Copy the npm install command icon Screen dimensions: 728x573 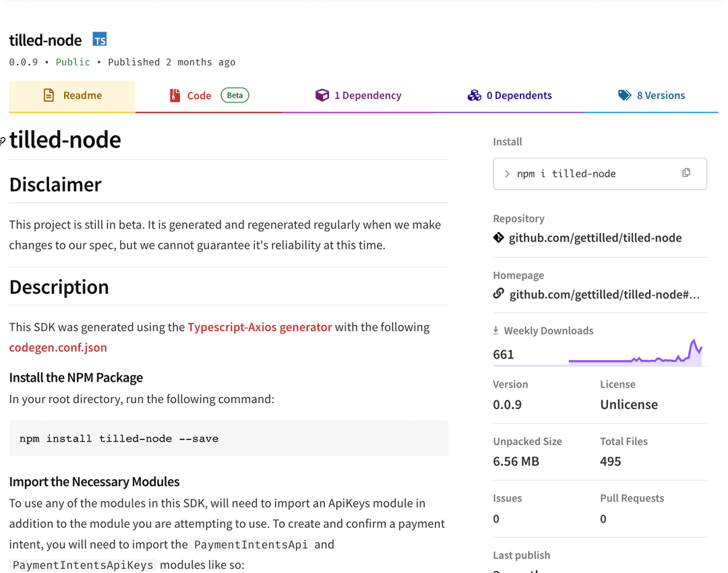click(686, 173)
